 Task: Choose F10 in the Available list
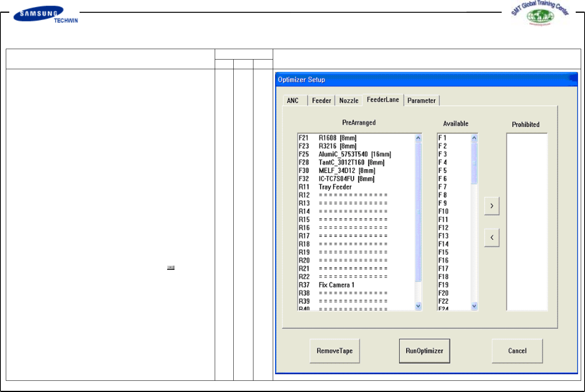pos(443,211)
